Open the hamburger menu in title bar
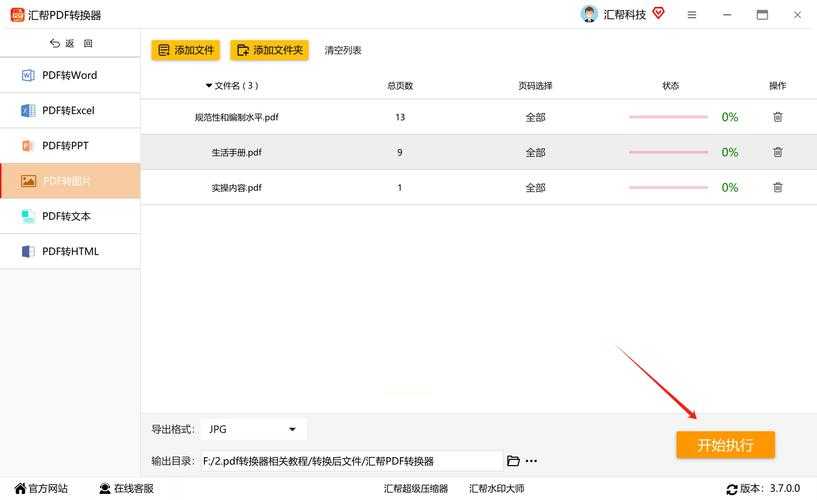Image resolution: width=817 pixels, height=500 pixels. pyautogui.click(x=692, y=15)
